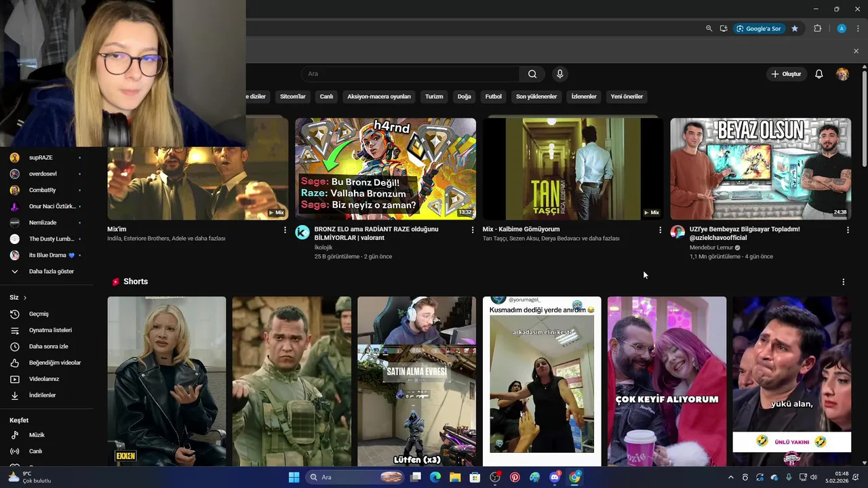The height and width of the screenshot is (488, 868).
Task: Expand the 'Siz' section chevron
Action: coord(25,298)
